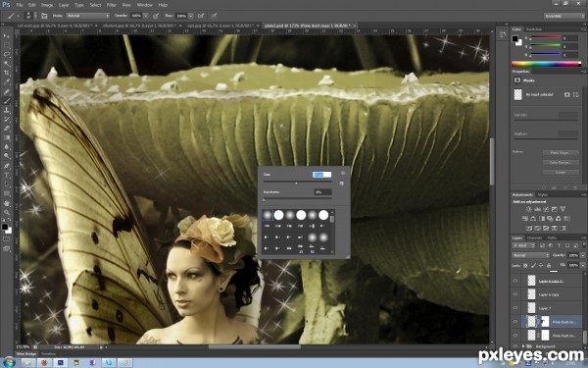Switch to the Channels tab

tap(534, 237)
